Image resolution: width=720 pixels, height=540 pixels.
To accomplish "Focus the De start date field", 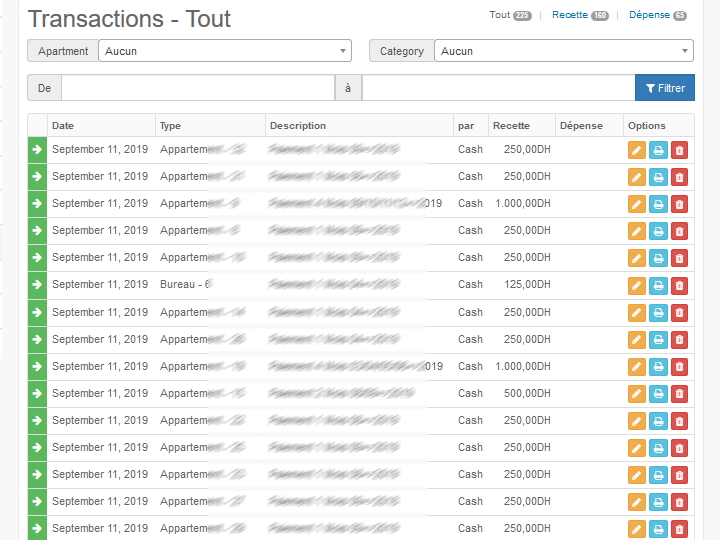I will tap(197, 88).
